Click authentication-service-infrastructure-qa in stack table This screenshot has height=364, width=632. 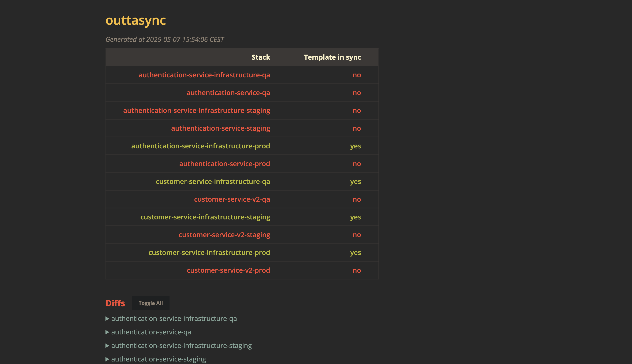(x=204, y=75)
